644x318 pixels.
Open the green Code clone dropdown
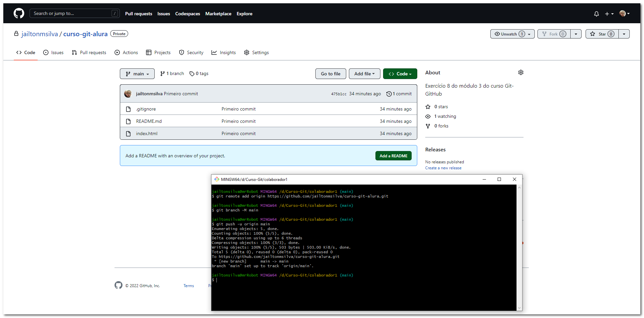tap(400, 74)
